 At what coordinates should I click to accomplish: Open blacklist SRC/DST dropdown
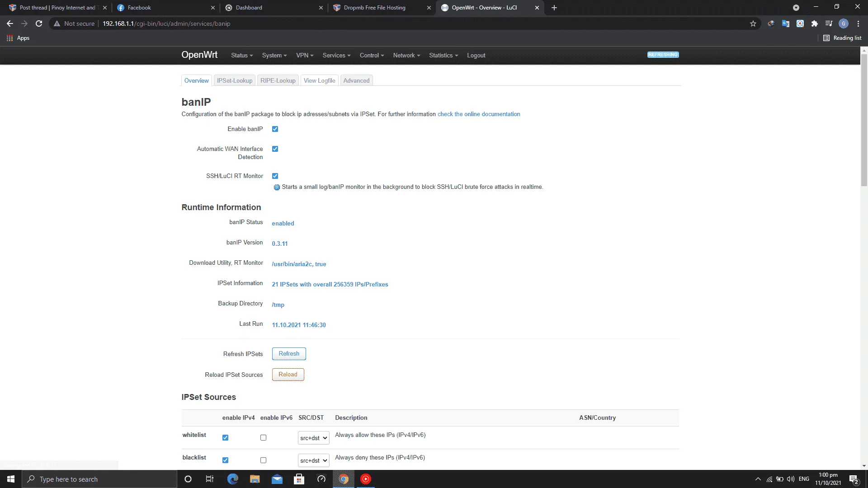[x=313, y=460]
